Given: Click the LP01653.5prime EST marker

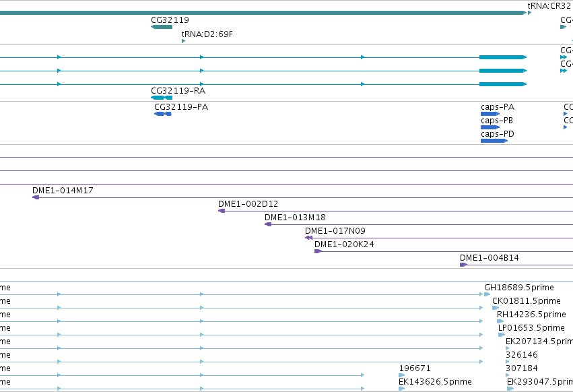Looking at the screenshot, I should tap(502, 335).
